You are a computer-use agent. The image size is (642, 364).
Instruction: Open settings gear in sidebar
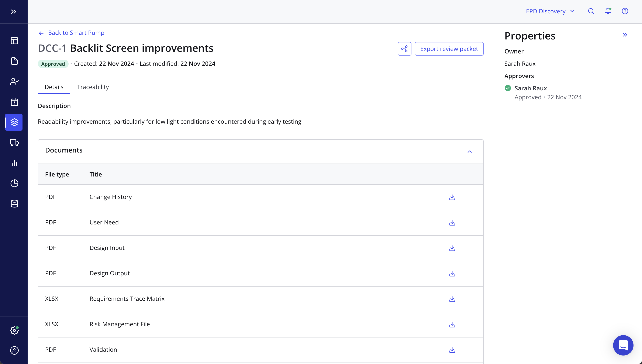[14, 330]
